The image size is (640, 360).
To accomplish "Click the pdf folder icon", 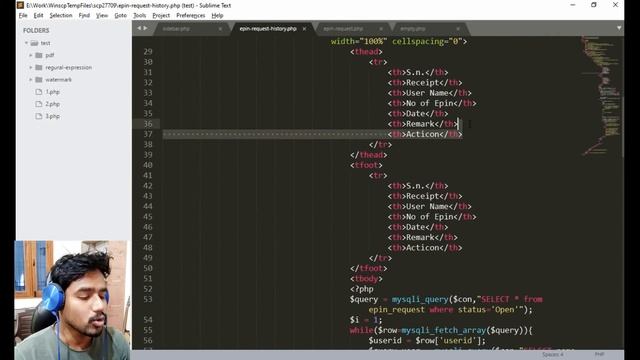I will pos(39,55).
